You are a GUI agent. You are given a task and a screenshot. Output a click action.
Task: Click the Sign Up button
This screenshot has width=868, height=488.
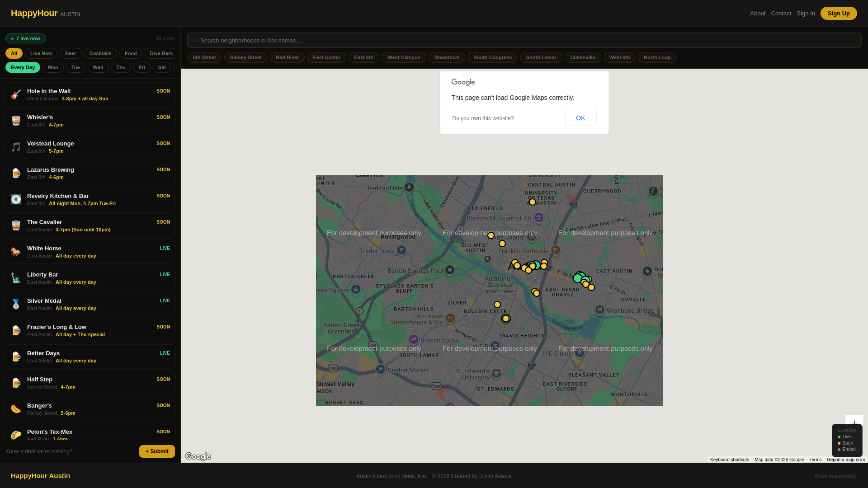[x=839, y=13]
